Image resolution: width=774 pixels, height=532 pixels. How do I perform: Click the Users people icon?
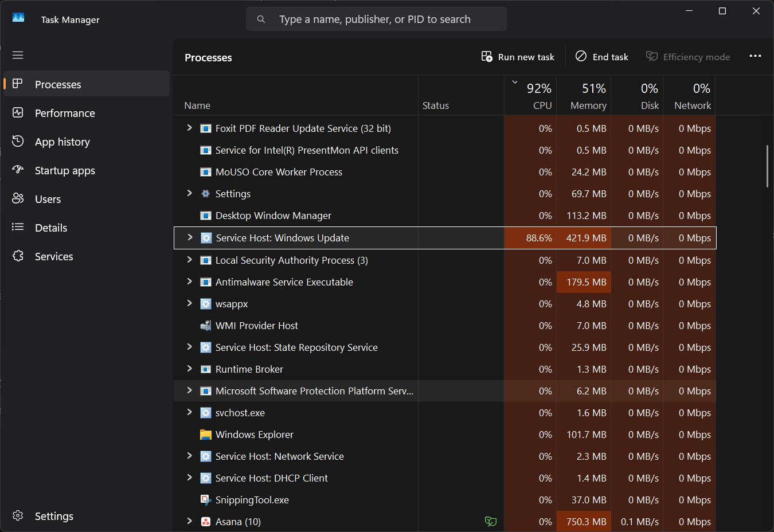(x=18, y=199)
